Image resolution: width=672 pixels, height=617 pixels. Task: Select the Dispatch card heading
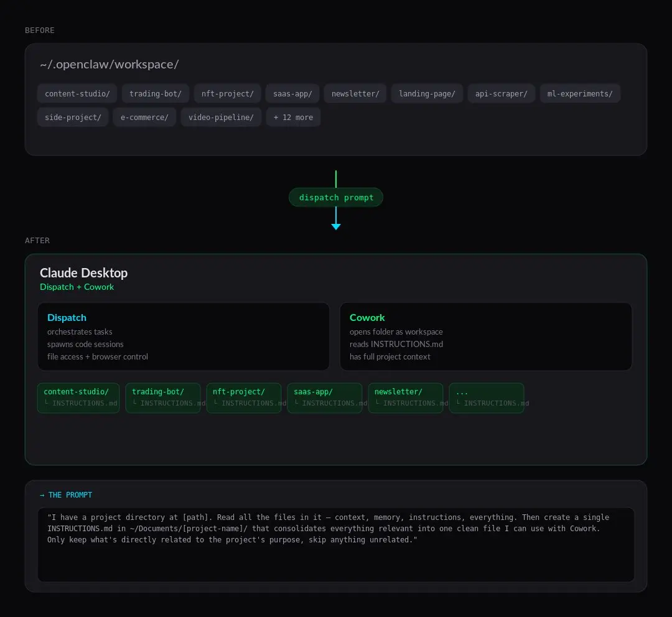click(x=67, y=317)
